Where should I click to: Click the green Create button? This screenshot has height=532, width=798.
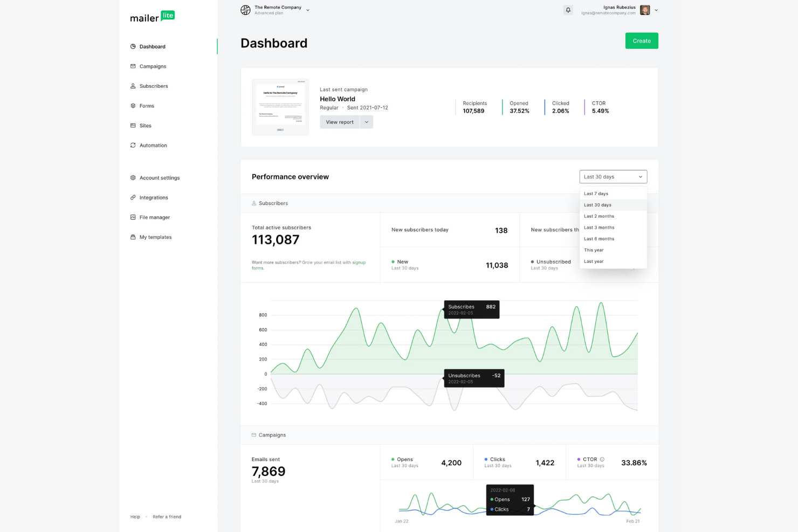tap(641, 40)
